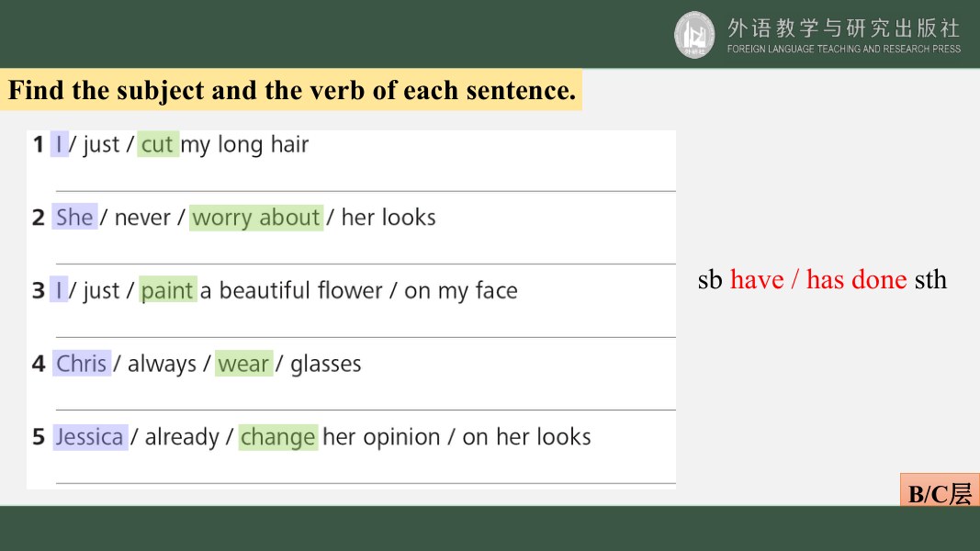Screen dimensions: 980x551
Task: Click the word "glasses" in sentence 4
Action: 326,364
